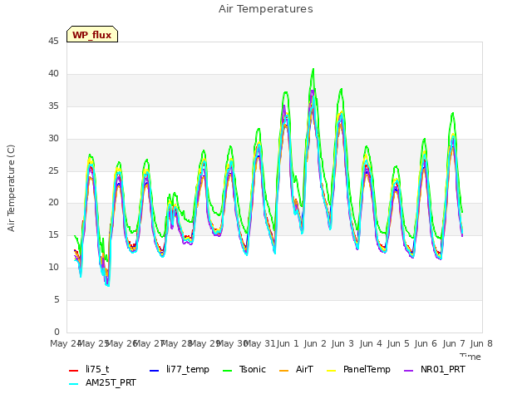Click the Jun 7 x-axis tick label
Viewport: 532px width, 399px height.
pos(454,343)
